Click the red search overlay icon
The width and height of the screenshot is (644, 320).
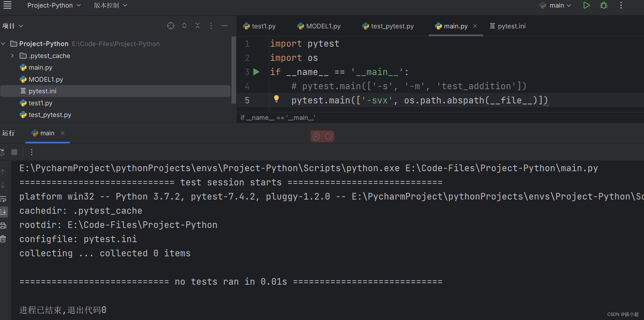[x=329, y=136]
